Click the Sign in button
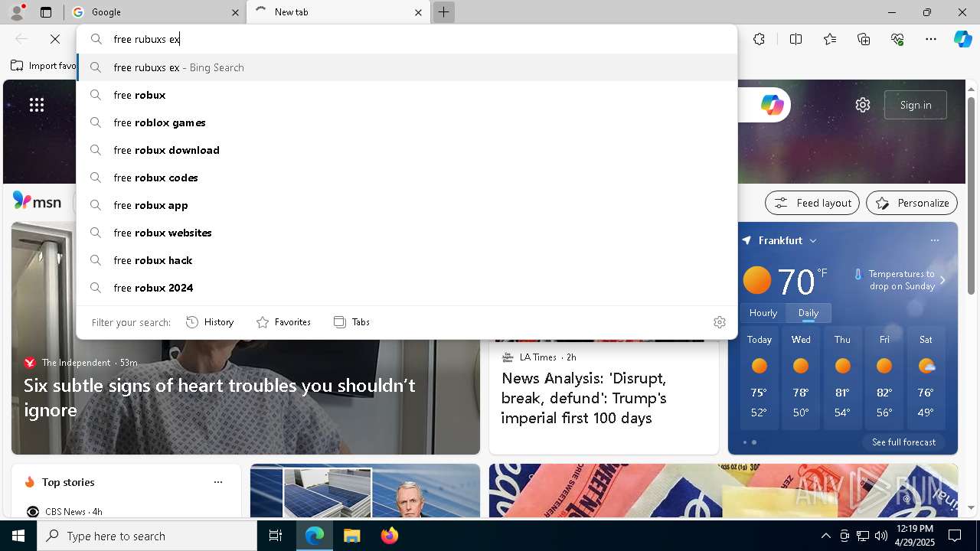Image resolution: width=980 pixels, height=551 pixels. pos(916,105)
